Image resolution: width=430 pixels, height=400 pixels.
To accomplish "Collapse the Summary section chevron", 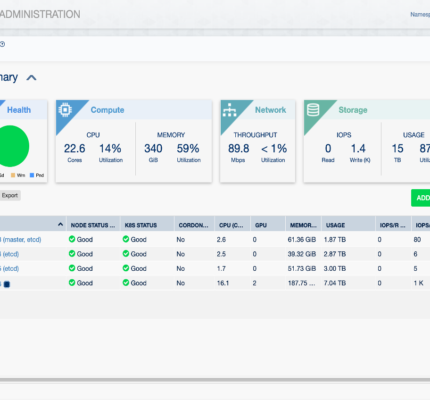I will pyautogui.click(x=31, y=78).
